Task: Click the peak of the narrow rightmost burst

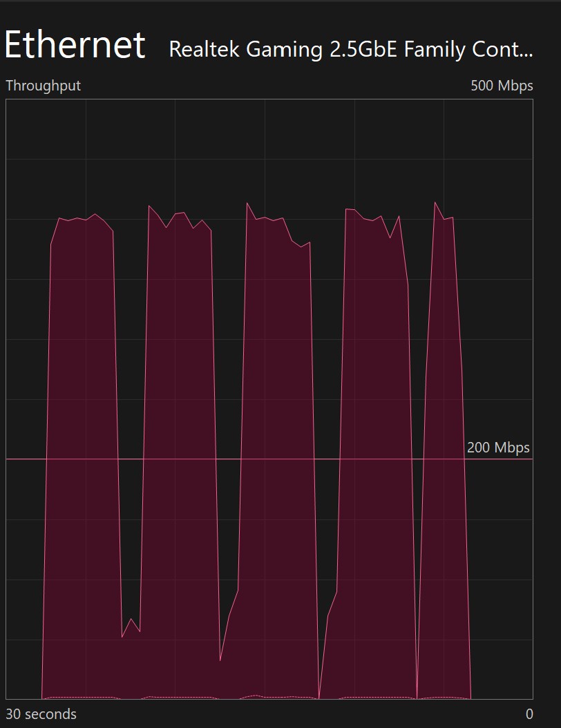Action: [x=435, y=202]
